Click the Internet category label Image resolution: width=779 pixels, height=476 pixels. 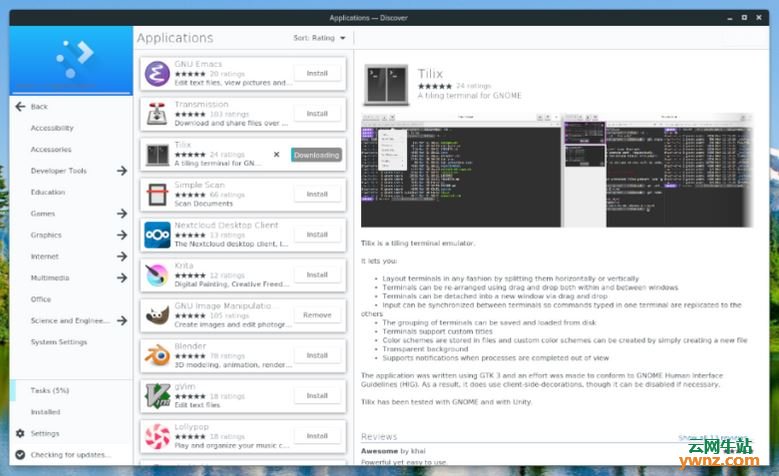44,256
